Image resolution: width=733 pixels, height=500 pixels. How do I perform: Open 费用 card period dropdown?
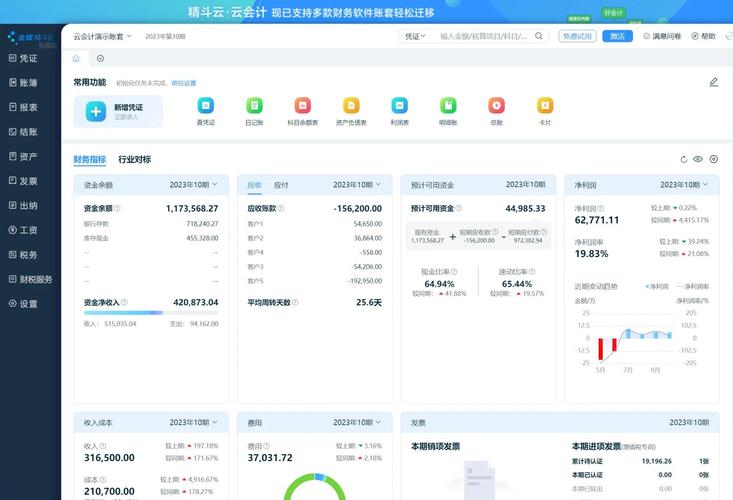pos(357,422)
